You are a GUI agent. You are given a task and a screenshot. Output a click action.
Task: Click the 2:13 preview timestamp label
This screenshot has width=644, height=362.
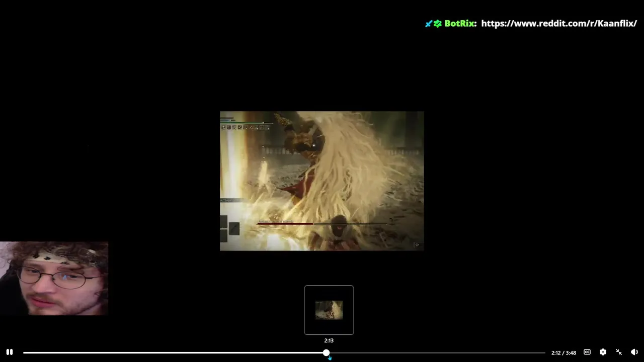click(x=329, y=340)
